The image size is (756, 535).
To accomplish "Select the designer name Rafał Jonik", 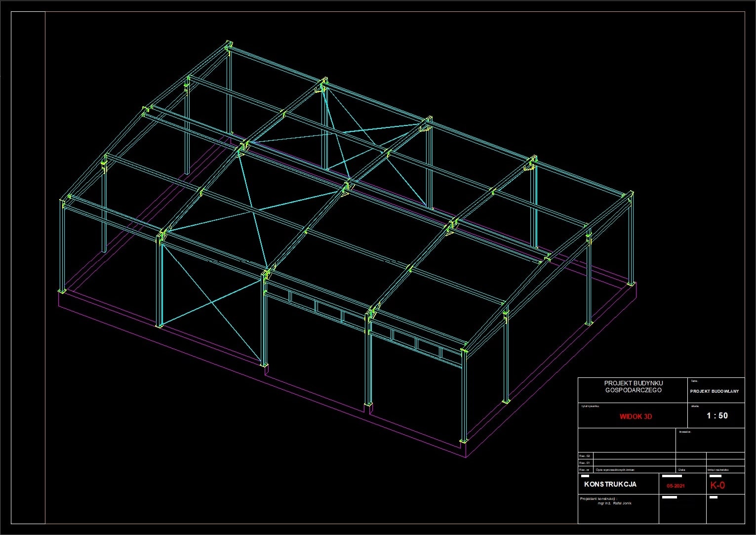I will click(621, 503).
